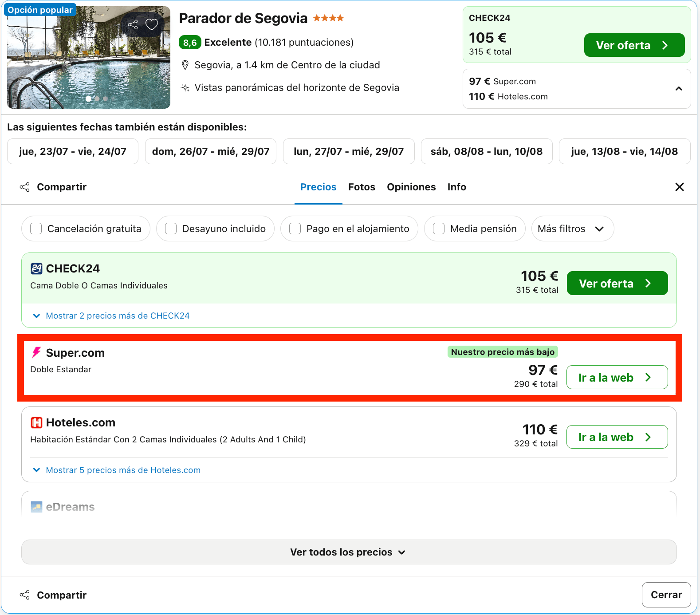Click the Cerrar button
Image resolution: width=700 pixels, height=615 pixels.
(x=666, y=595)
